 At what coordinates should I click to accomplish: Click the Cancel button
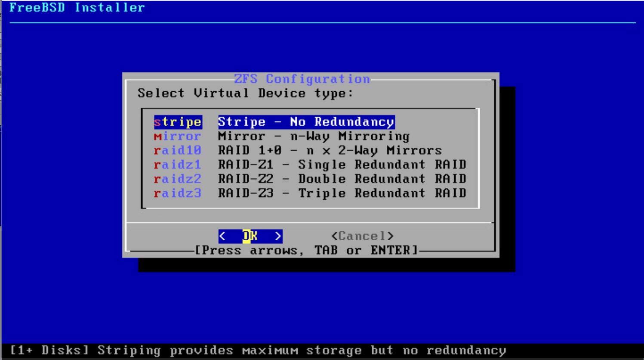(x=362, y=236)
